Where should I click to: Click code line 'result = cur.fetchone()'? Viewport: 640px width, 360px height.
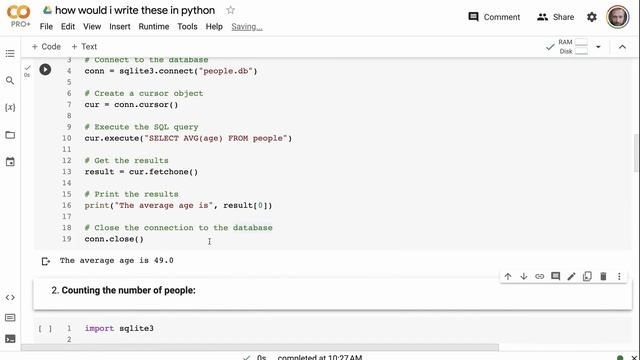pos(141,172)
